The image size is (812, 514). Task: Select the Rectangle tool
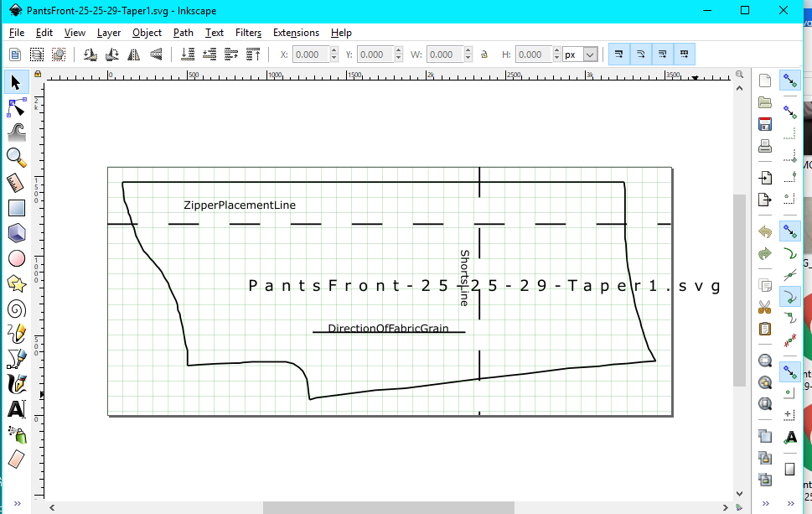[x=16, y=207]
